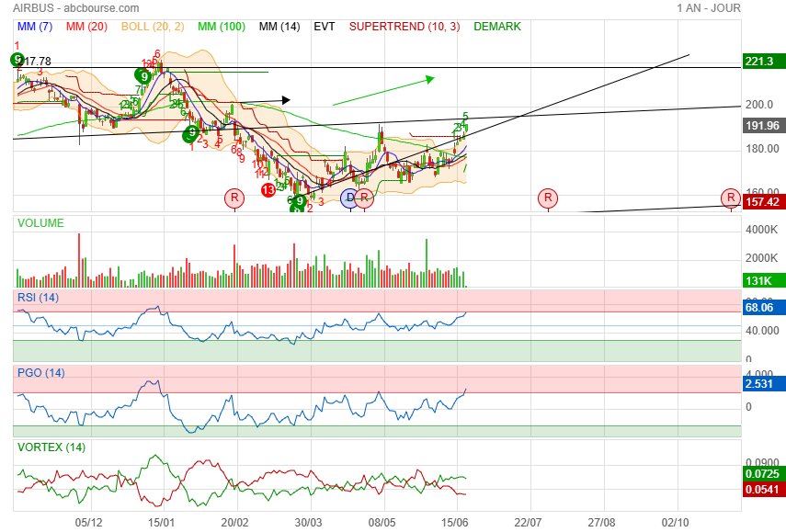Click the 217.78 high price annotation
This screenshot has height=532, width=786.
36,62
